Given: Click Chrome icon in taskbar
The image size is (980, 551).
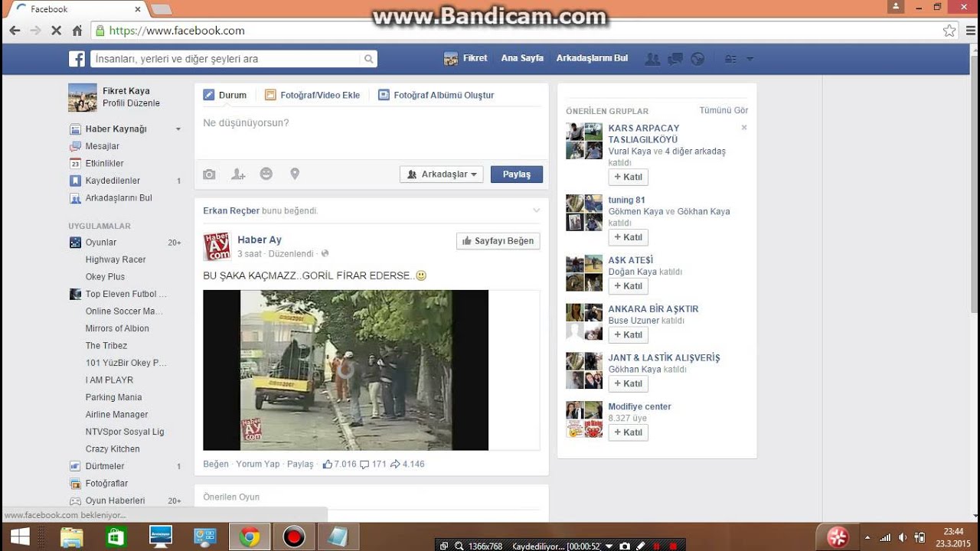Looking at the screenshot, I should coord(249,537).
